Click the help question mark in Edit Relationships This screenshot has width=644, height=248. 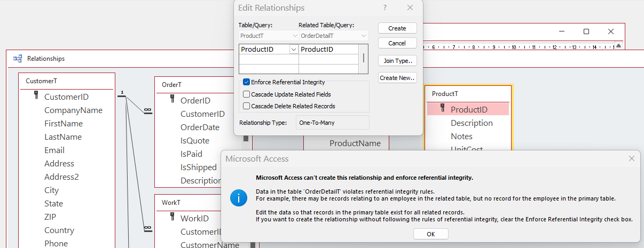tap(385, 8)
